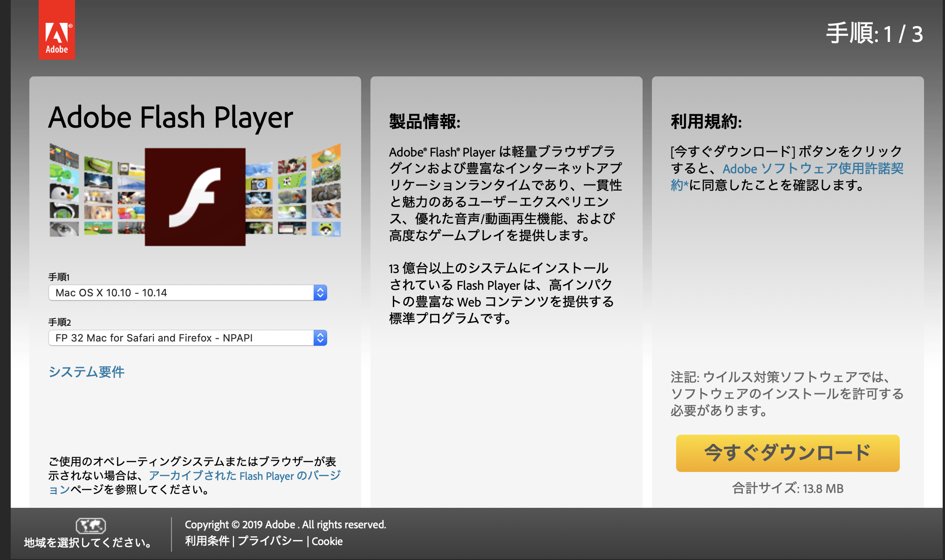Click the world map region icon
Viewport: 945px width, 560px height.
[91, 526]
